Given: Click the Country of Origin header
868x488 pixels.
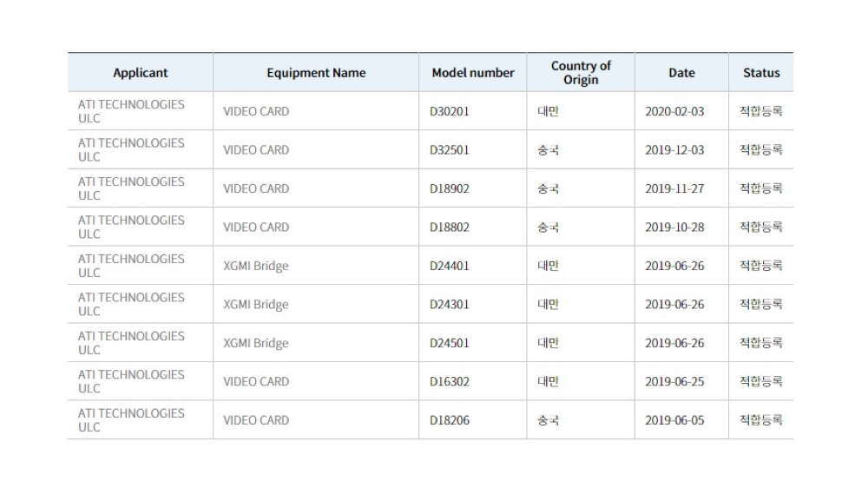Looking at the screenshot, I should click(x=581, y=73).
